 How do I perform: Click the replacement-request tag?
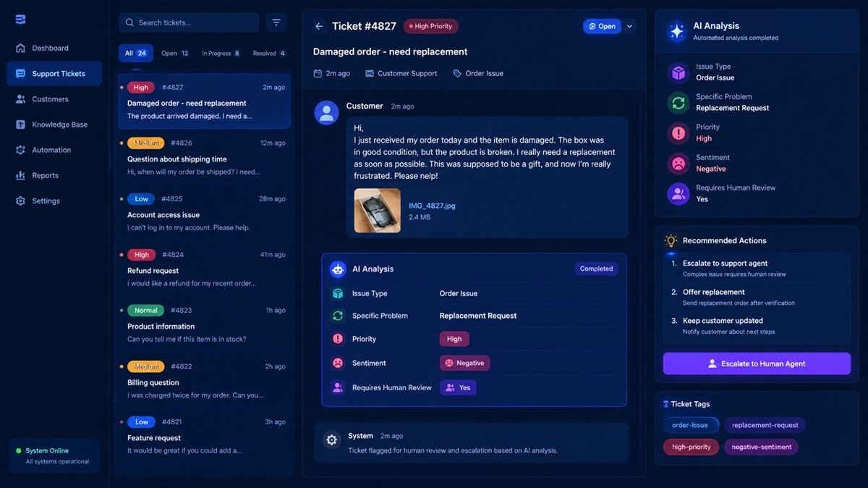pyautogui.click(x=765, y=425)
